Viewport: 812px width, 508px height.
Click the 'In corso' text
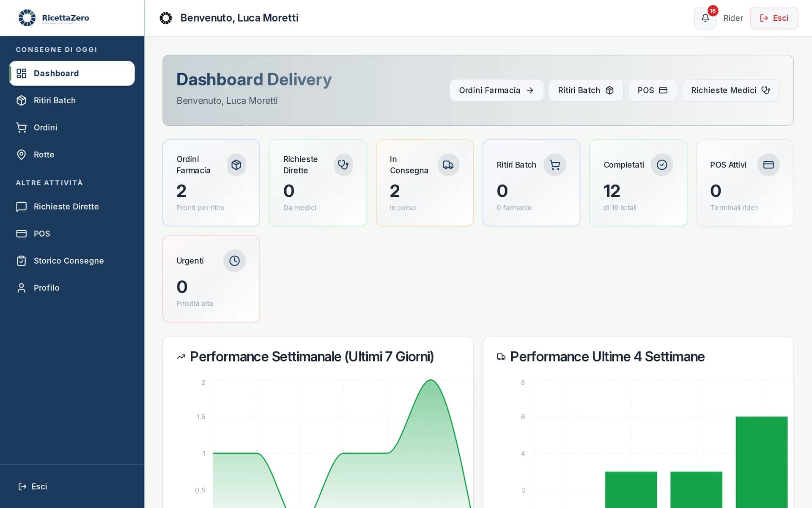coord(403,207)
